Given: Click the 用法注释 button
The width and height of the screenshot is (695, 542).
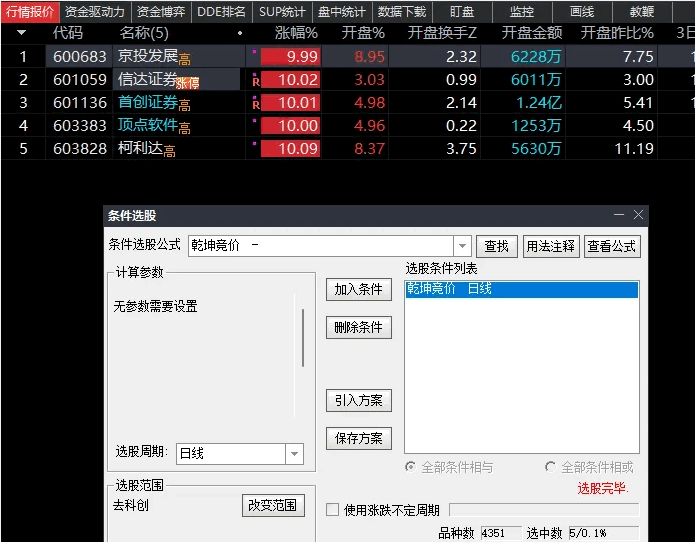Looking at the screenshot, I should tap(550, 246).
